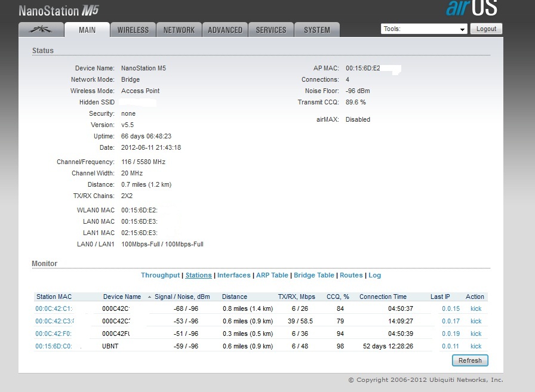Open the Throughput monitor link
The width and height of the screenshot is (535, 392).
pyautogui.click(x=161, y=275)
